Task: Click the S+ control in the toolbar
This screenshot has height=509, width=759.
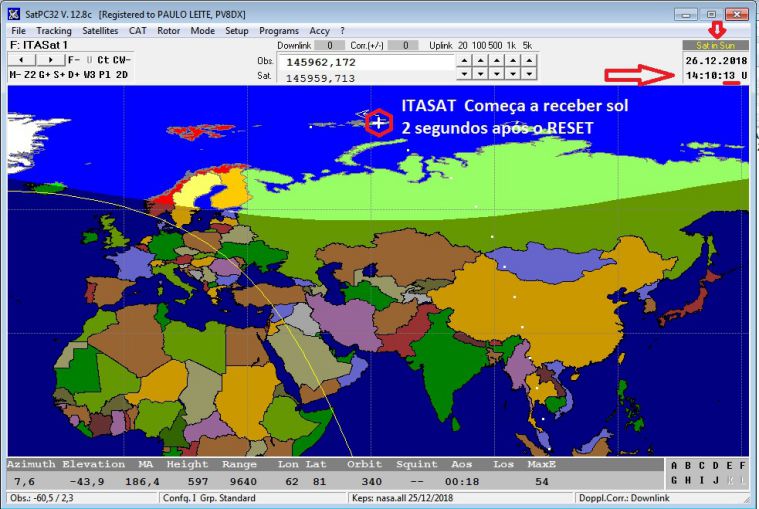Action: pyautogui.click(x=59, y=75)
